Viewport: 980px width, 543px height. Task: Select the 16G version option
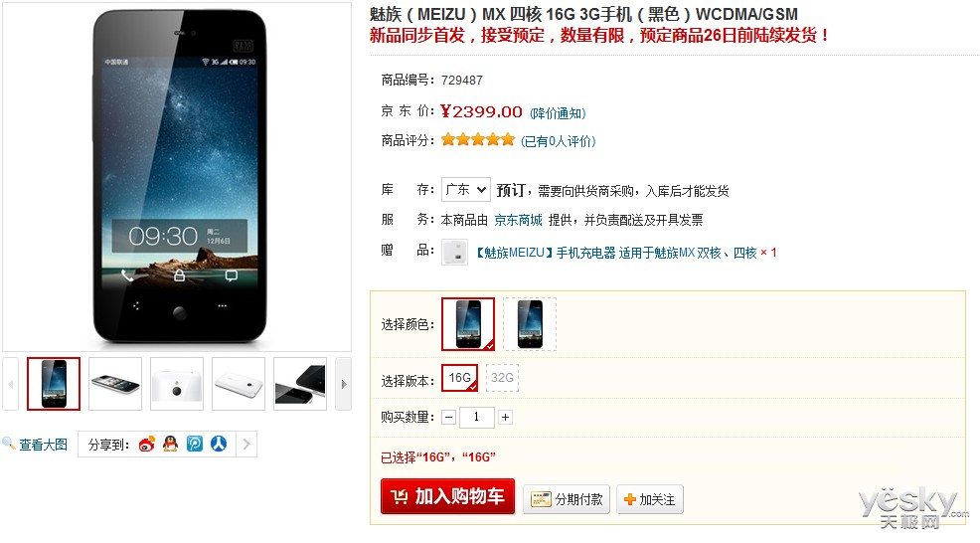[x=460, y=378]
